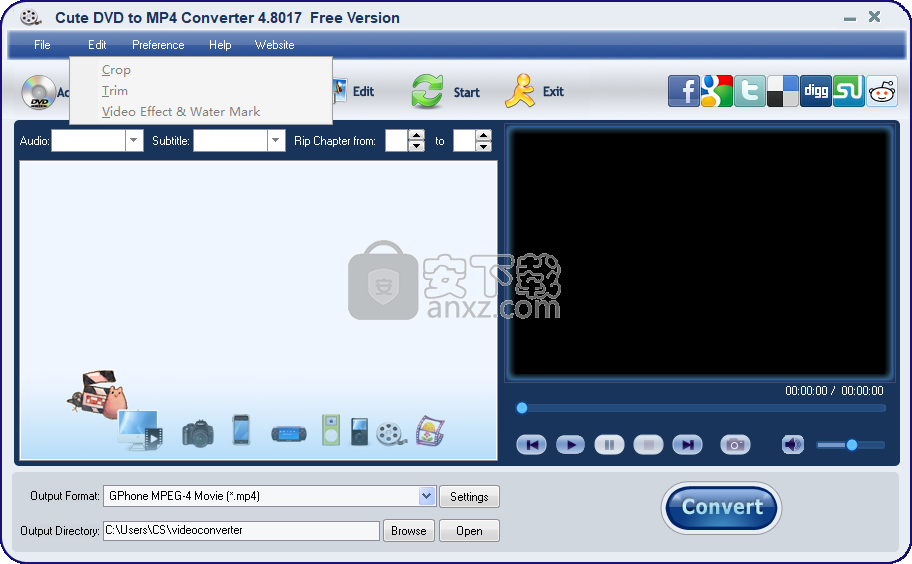Viewport: 912px width, 564px height.
Task: Share on Reddit icon
Action: (x=882, y=91)
